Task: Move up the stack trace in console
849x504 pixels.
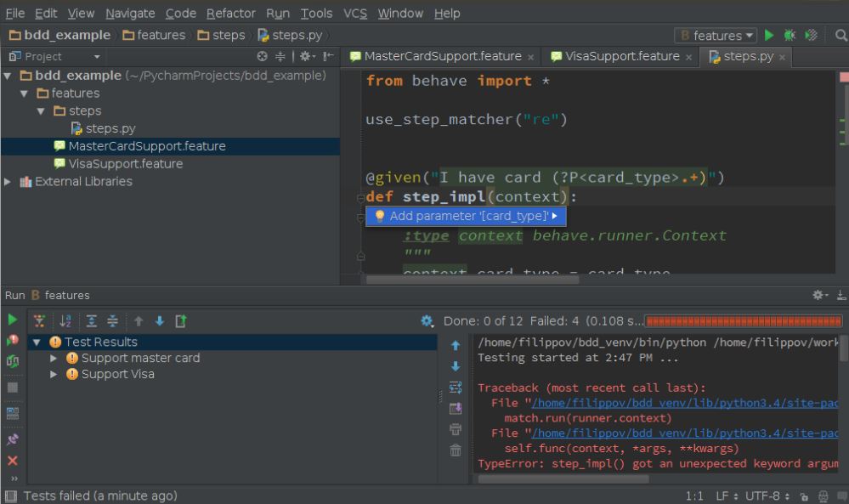Action: tap(456, 345)
